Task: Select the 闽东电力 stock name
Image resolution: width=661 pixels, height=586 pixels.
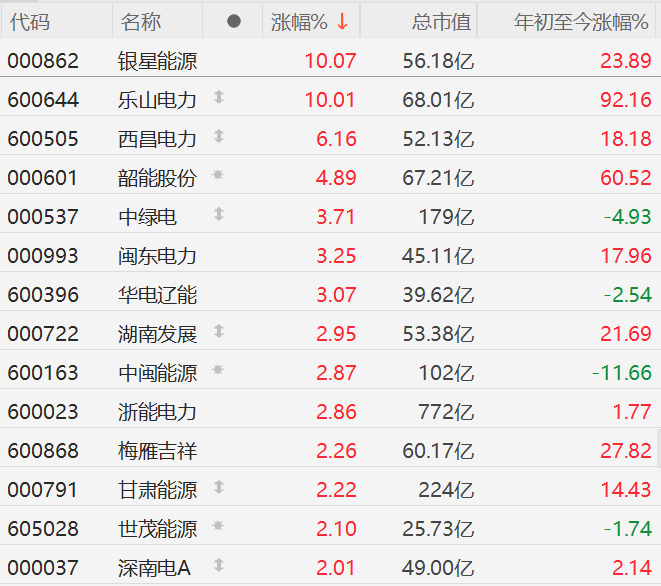Action: coord(157,256)
